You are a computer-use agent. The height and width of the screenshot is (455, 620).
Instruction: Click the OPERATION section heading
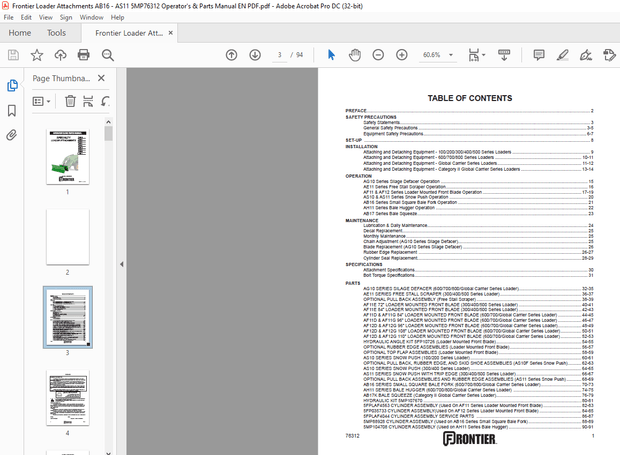click(x=359, y=176)
